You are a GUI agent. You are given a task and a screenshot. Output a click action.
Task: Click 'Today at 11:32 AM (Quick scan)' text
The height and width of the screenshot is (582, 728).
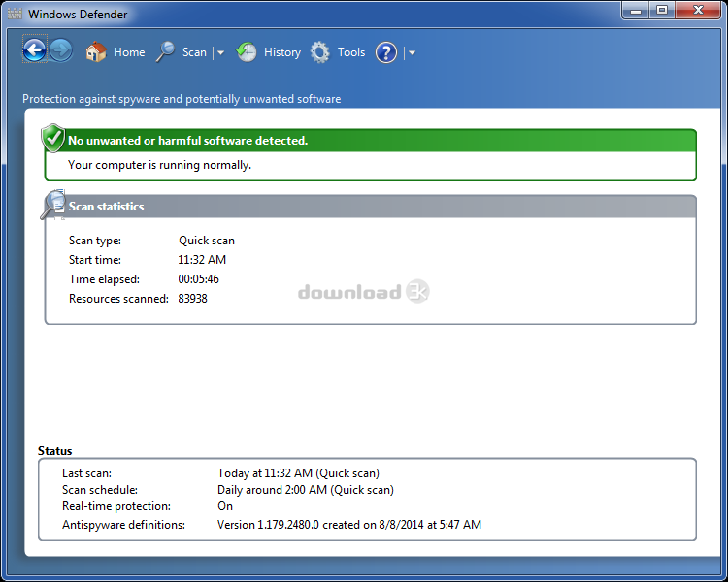coord(298,473)
